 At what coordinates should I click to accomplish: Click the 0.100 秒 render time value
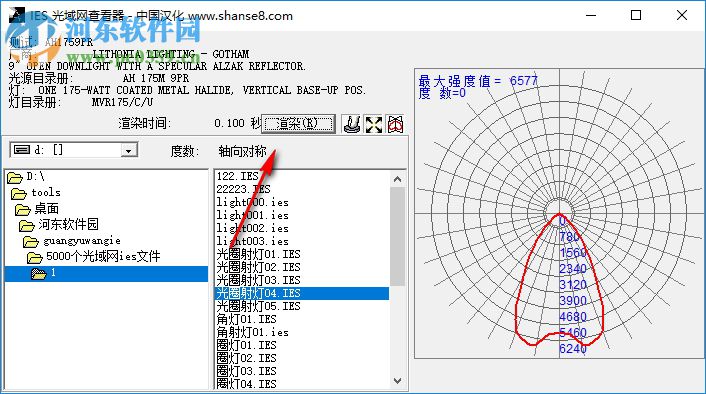coord(237,123)
